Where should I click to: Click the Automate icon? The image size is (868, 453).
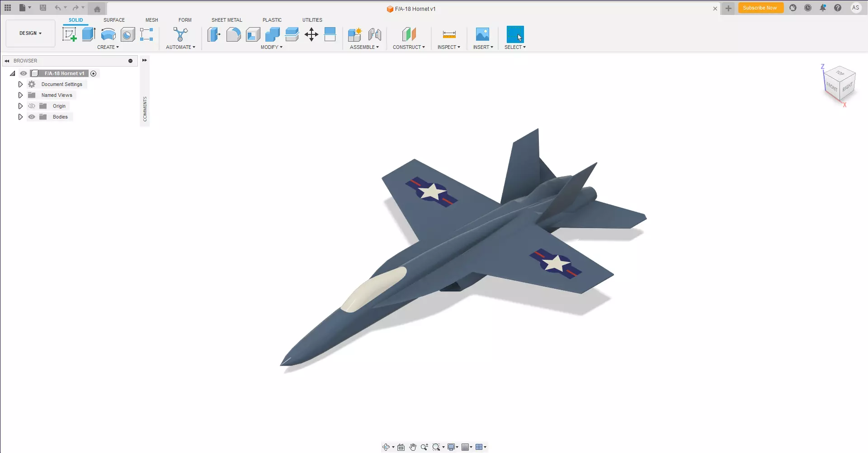(x=180, y=34)
